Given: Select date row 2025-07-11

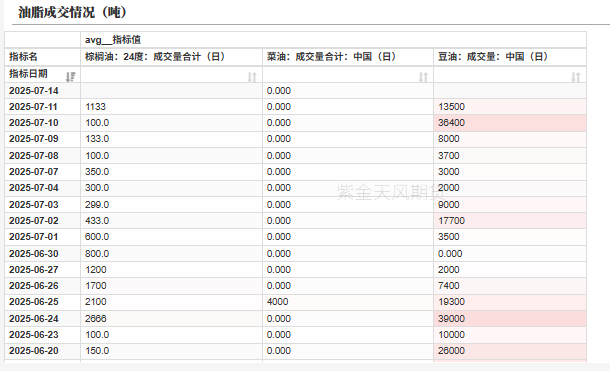Looking at the screenshot, I should pyautogui.click(x=34, y=107).
